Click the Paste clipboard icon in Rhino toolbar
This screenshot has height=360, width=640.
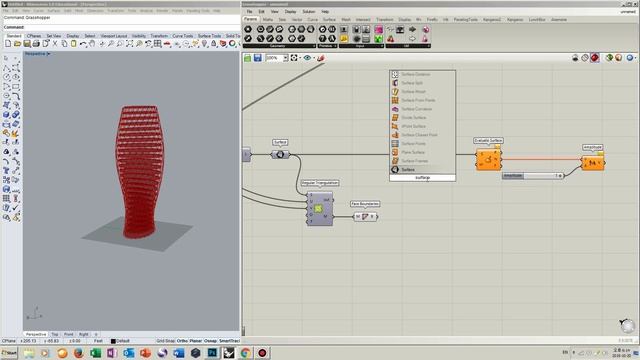73,44
